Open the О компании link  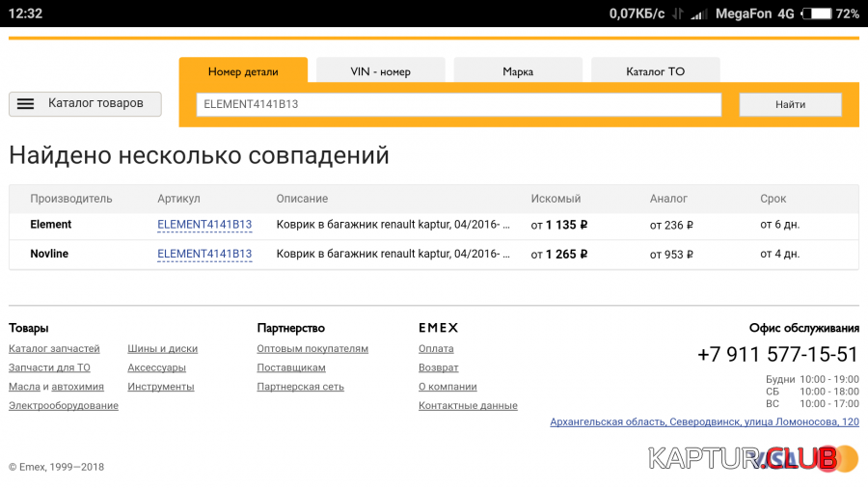(448, 386)
